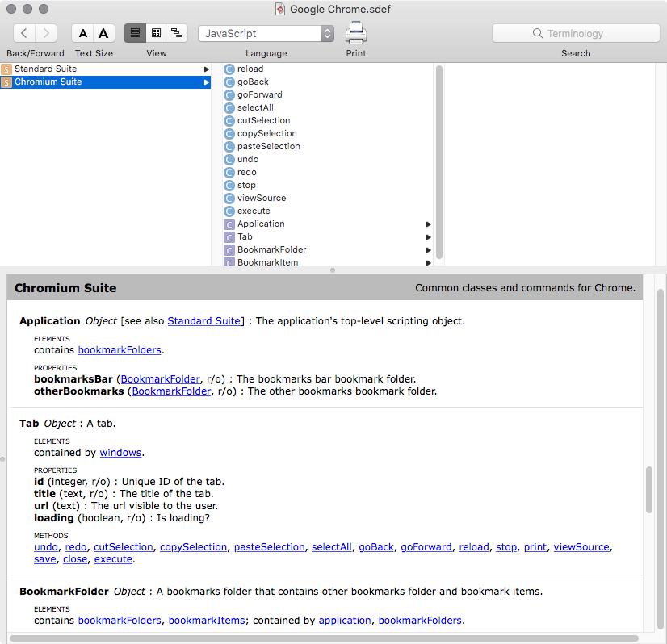Click the bottom horizontal scrollbar
Viewport: 667px width, 644px height.
(324, 638)
